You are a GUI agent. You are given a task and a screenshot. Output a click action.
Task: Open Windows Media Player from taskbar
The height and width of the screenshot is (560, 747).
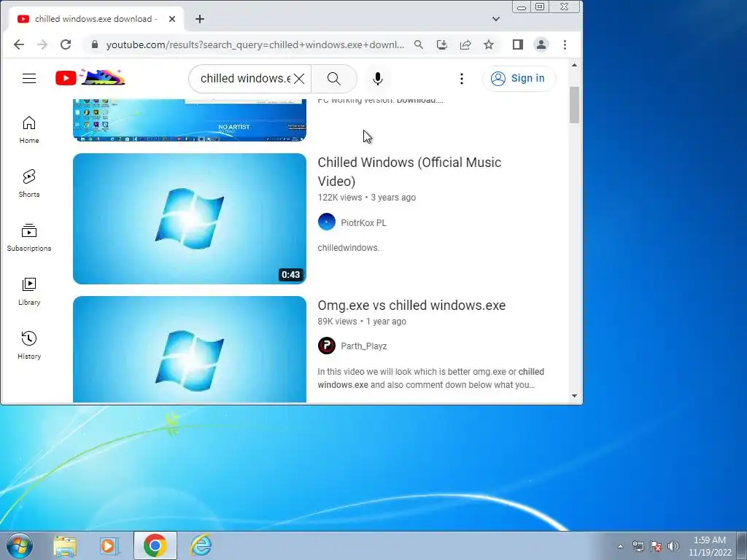pos(109,545)
